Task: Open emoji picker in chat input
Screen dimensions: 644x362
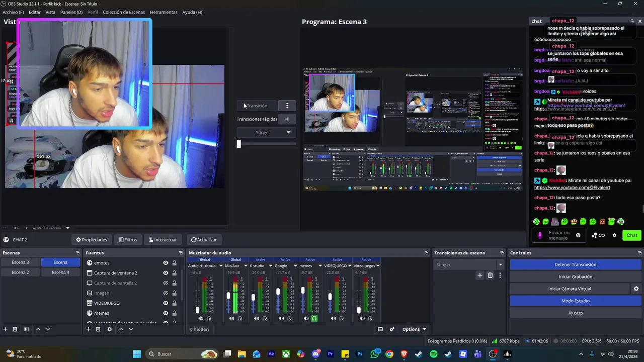Action: 578,235
